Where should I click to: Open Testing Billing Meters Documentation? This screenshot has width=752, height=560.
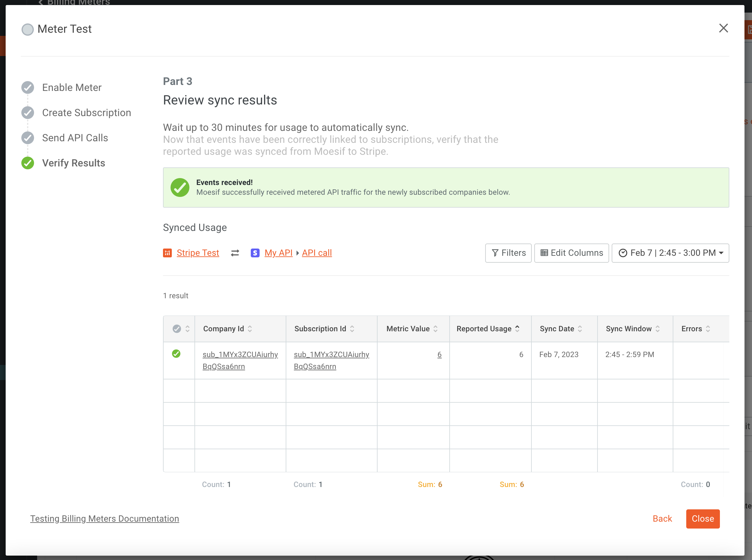tap(105, 519)
